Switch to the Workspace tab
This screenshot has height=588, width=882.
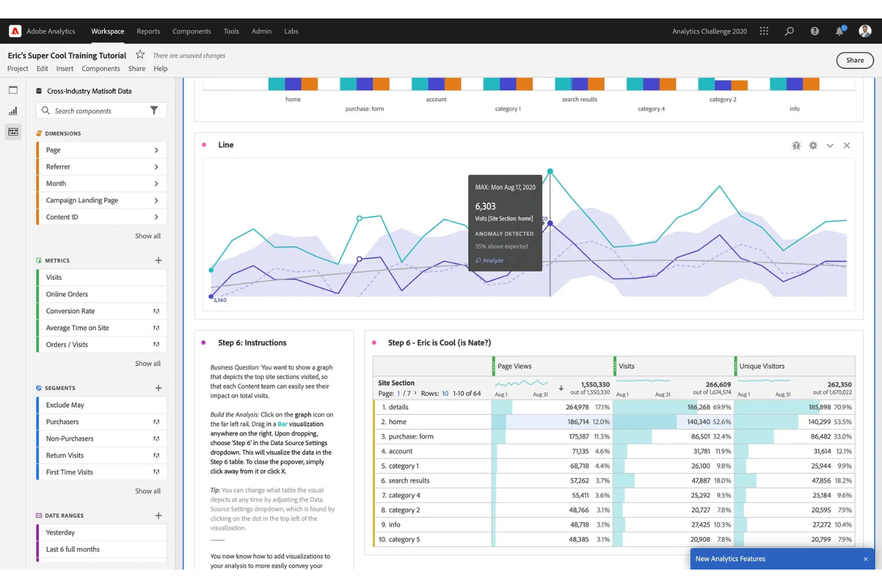point(108,31)
